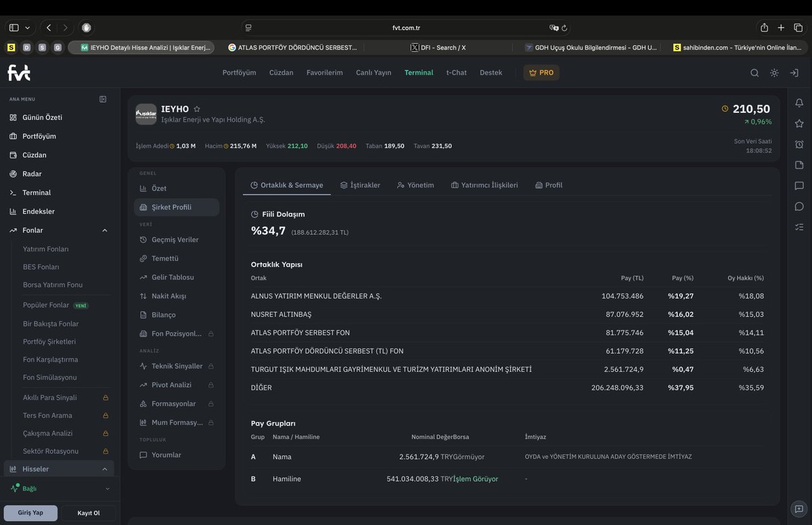Switch to Yönetim tab
Image resolution: width=812 pixels, height=525 pixels.
pyautogui.click(x=415, y=185)
